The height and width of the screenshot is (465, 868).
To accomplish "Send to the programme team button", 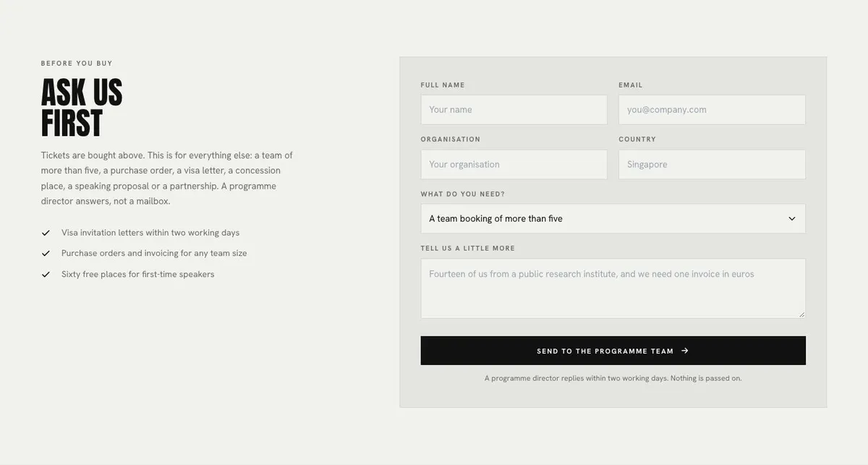I will pyautogui.click(x=613, y=351).
